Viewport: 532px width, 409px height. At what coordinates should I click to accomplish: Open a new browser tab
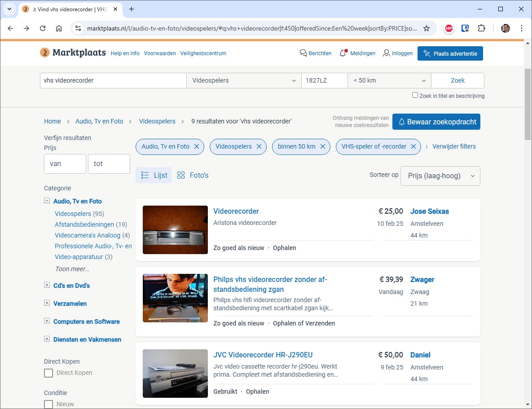132,9
